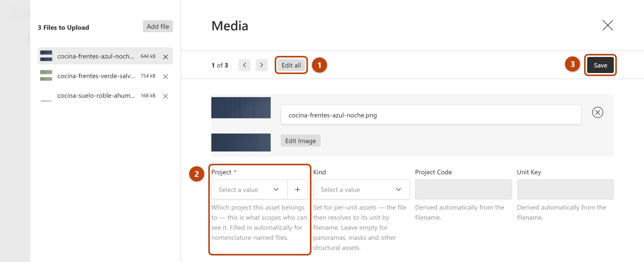Click the lower large image preview
The width and height of the screenshot is (644, 262).
tap(241, 143)
